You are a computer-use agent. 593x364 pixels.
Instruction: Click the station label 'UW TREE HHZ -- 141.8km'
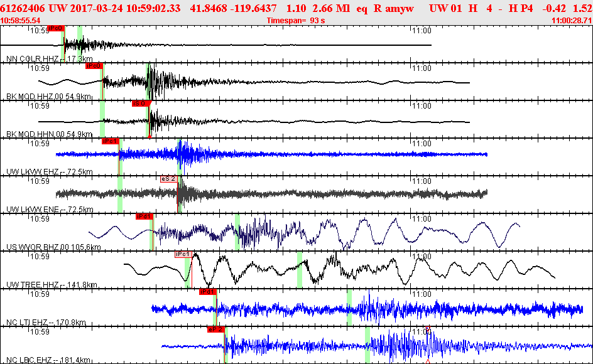[x=52, y=285]
